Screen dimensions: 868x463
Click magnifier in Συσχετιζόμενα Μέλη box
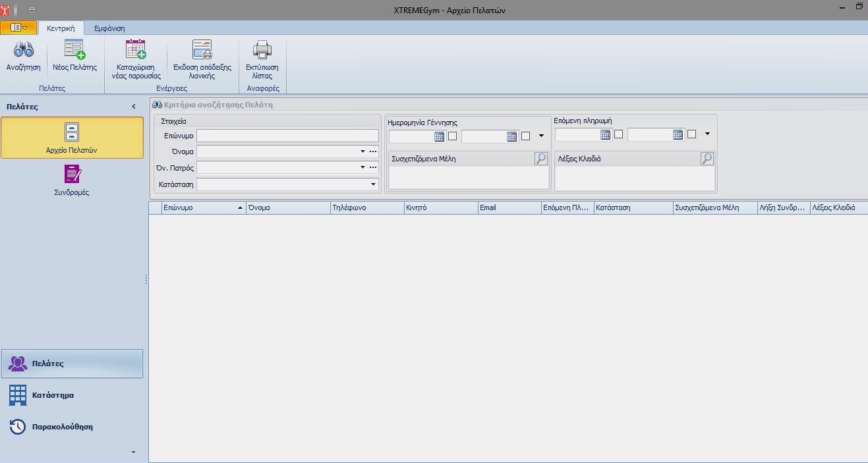pos(540,159)
